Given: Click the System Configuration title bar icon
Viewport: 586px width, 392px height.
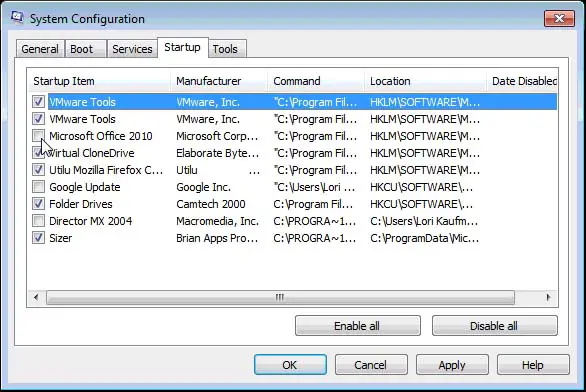Looking at the screenshot, I should coord(17,18).
